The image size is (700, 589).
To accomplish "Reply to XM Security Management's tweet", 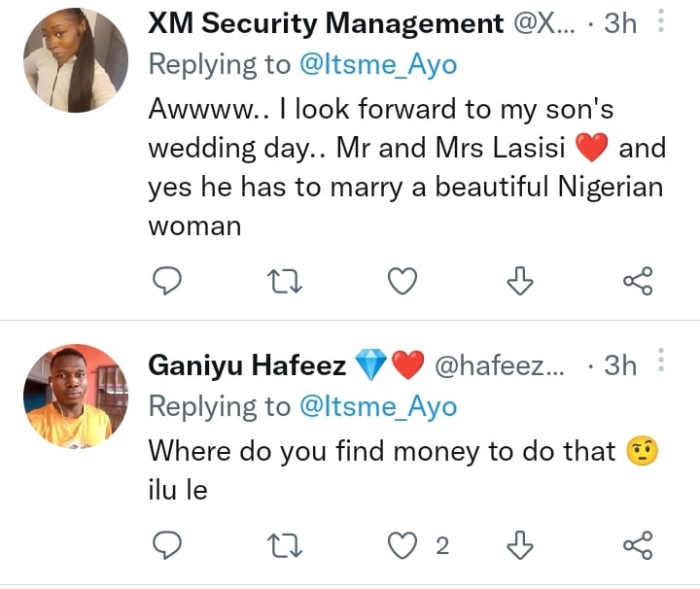I will click(x=169, y=281).
